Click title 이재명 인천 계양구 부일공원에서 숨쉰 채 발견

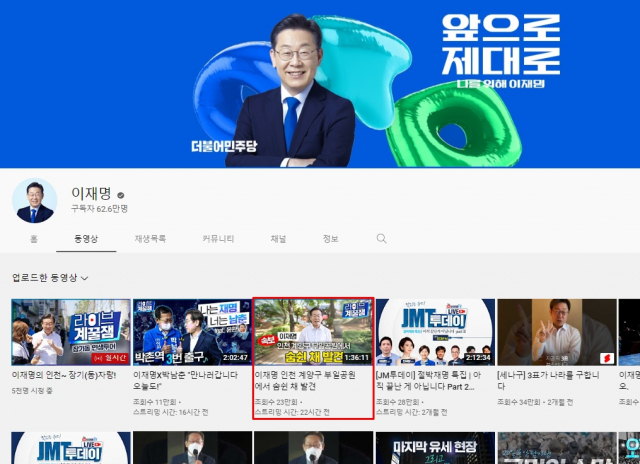pyautogui.click(x=305, y=380)
